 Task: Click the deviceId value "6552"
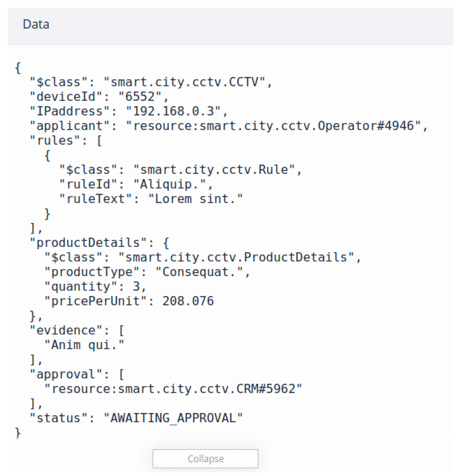tap(140, 97)
